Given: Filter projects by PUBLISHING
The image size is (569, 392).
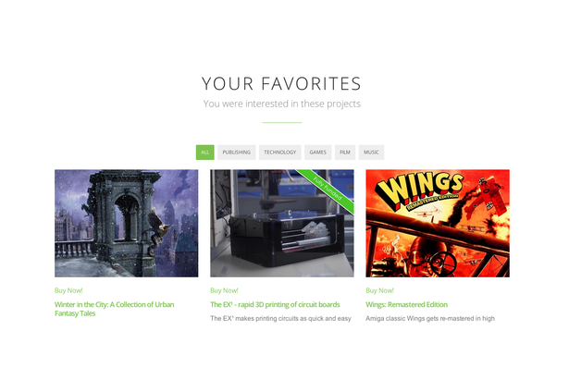Looking at the screenshot, I should [237, 153].
